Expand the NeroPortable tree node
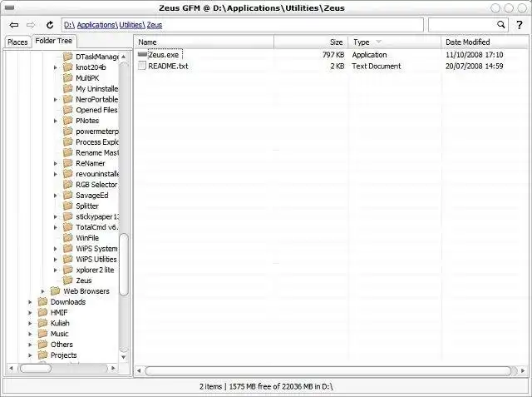 click(56, 100)
